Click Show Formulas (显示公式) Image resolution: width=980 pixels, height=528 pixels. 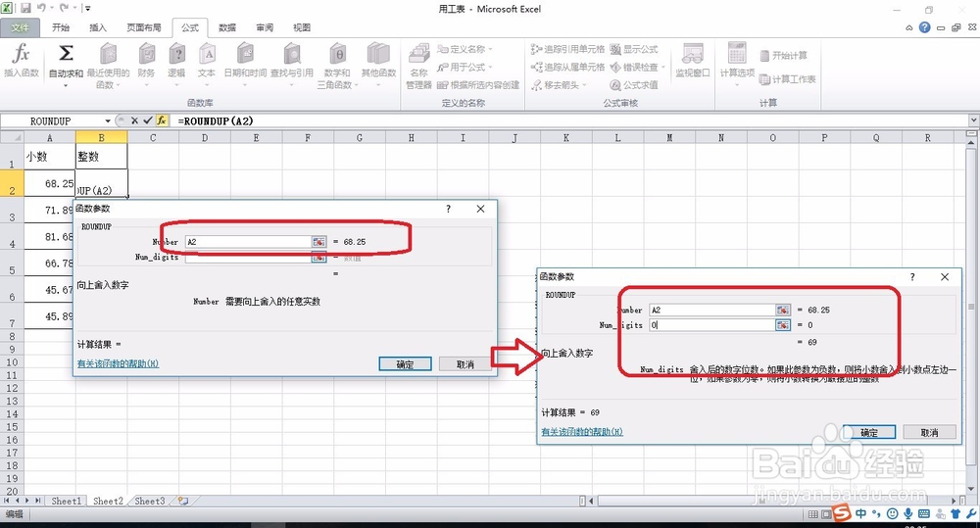pyautogui.click(x=634, y=49)
